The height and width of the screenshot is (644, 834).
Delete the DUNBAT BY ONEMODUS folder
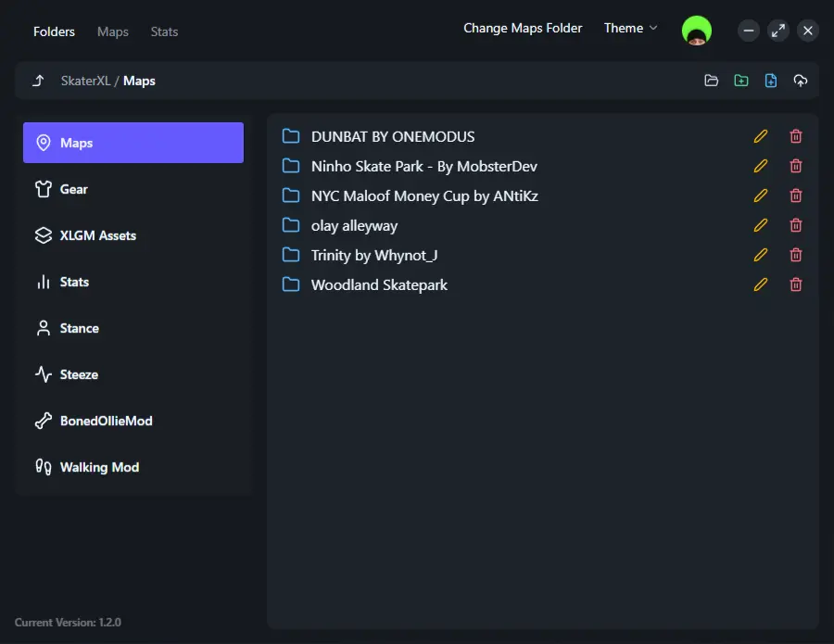[x=796, y=136]
